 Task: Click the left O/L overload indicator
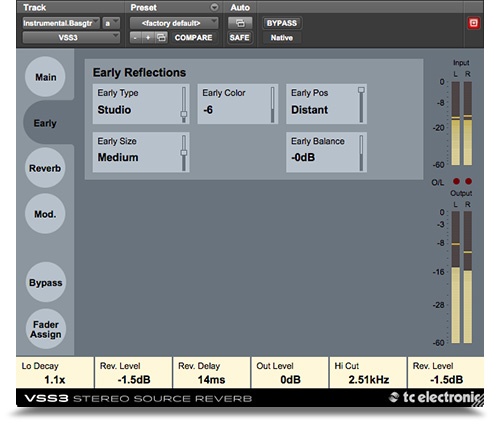456,181
